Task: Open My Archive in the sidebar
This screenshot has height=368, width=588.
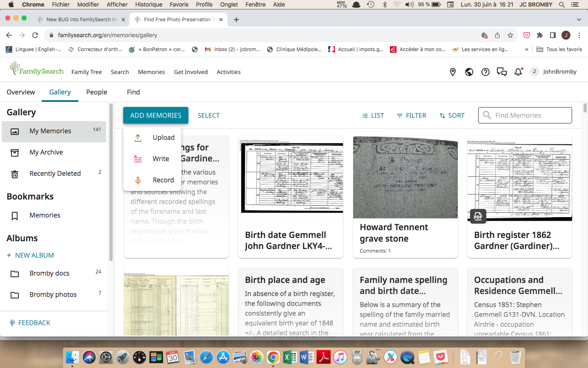Action: coord(54,153)
